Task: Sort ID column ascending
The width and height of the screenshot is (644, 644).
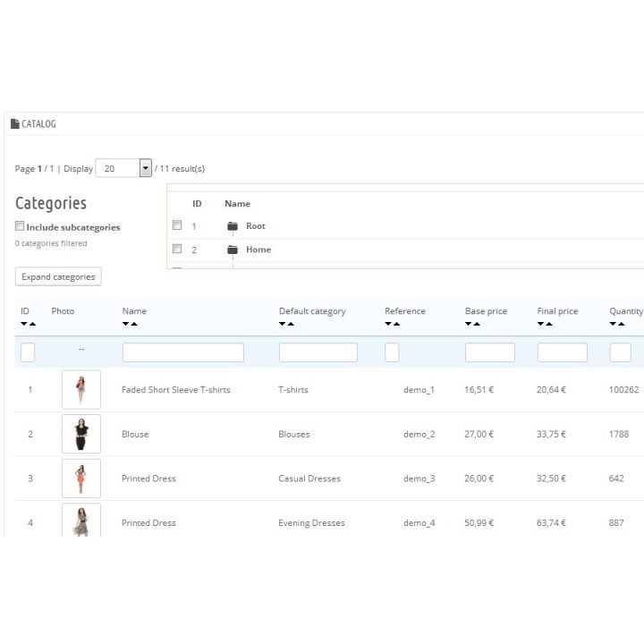Action: 32,324
